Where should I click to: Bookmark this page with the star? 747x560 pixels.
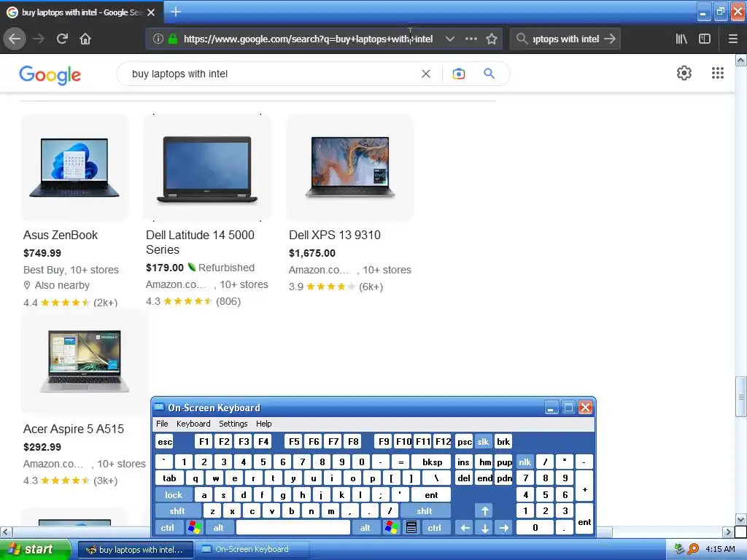click(492, 39)
